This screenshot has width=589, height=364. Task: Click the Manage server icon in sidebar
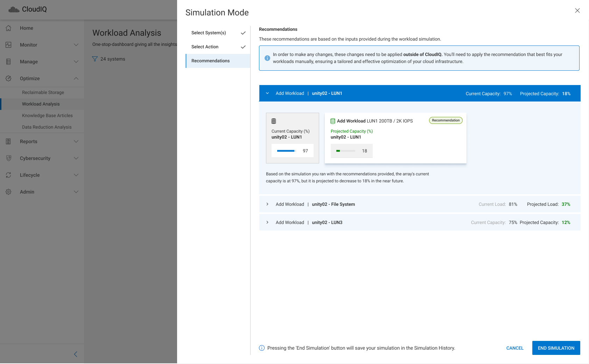(x=9, y=62)
